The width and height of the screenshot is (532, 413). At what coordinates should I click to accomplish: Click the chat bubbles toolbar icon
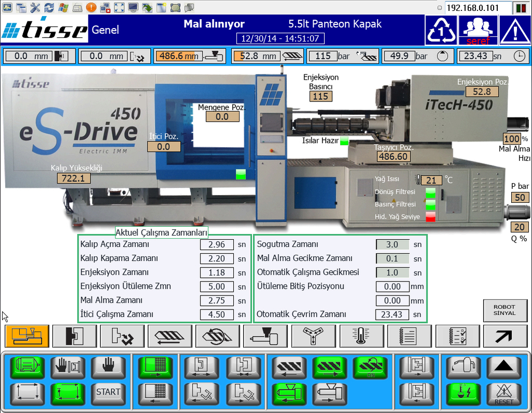coord(189,7)
